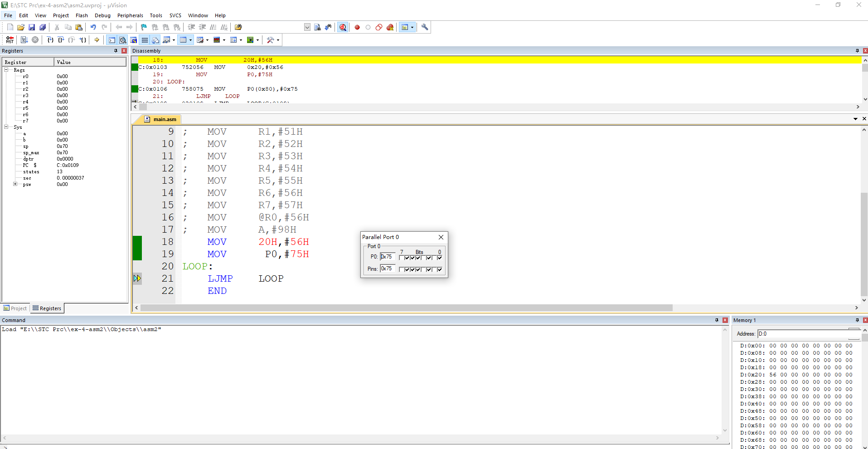The image size is (868, 449).
Task: Open the find text combo box dropdown
Action: point(307,27)
